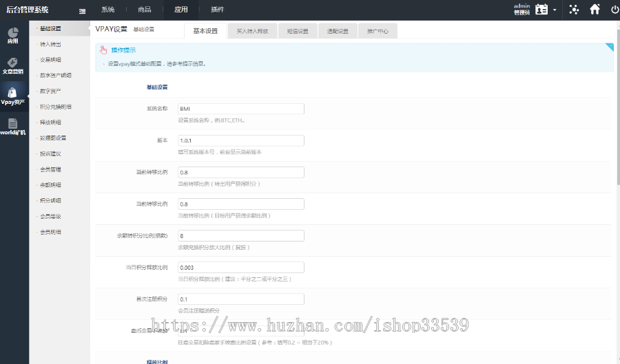This screenshot has width=620, height=364.
Task: Switch to the 推广中心 tab
Action: tap(378, 31)
